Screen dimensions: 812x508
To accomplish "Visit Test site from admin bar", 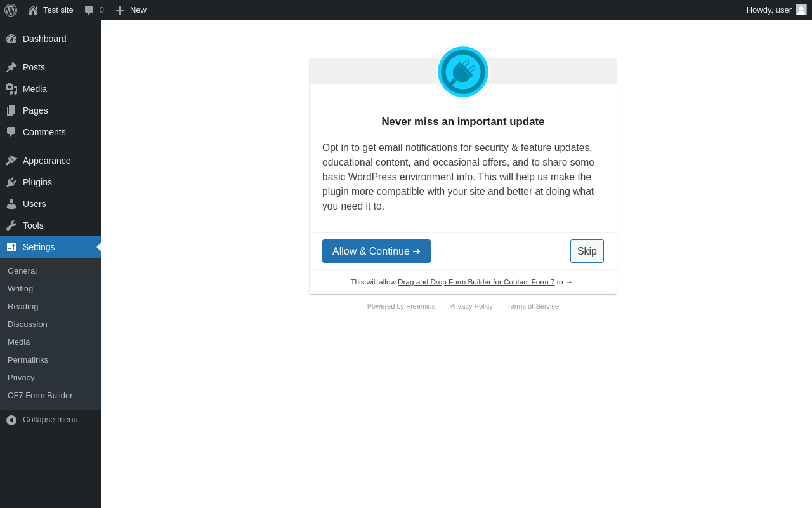I will tap(58, 10).
